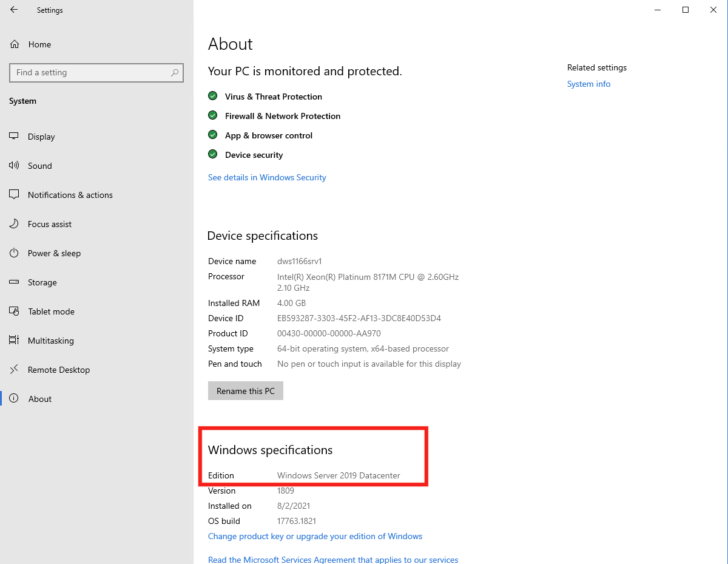Screen dimensions: 728x564
Task: Click the back arrow in Settings
Action: point(14,10)
